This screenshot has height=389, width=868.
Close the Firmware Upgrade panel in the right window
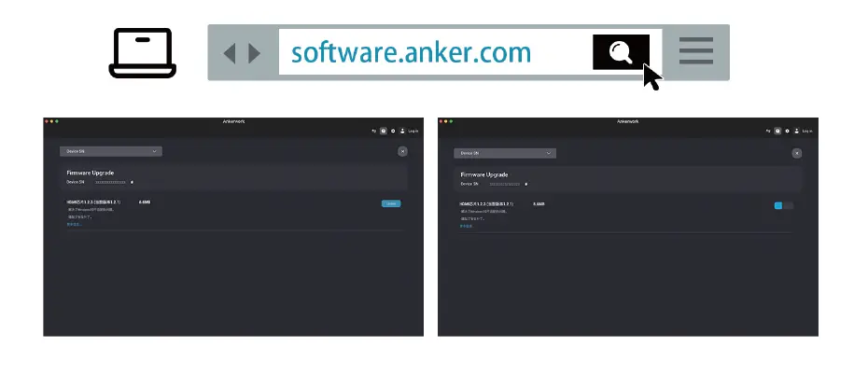click(796, 153)
